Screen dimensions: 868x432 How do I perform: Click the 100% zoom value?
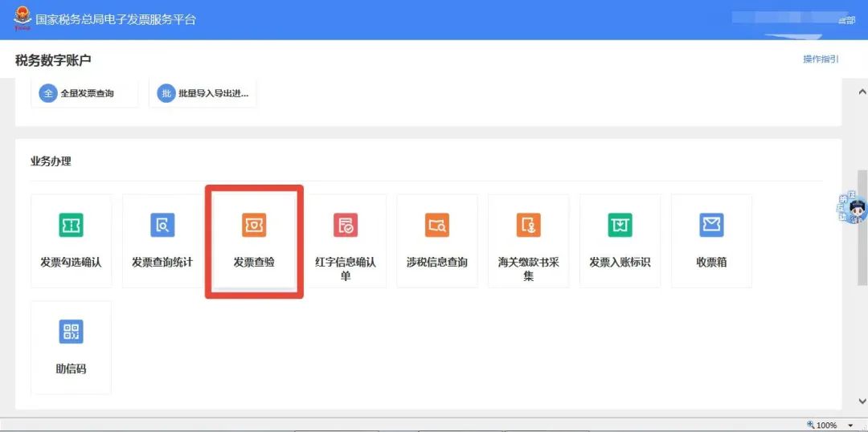(827, 426)
